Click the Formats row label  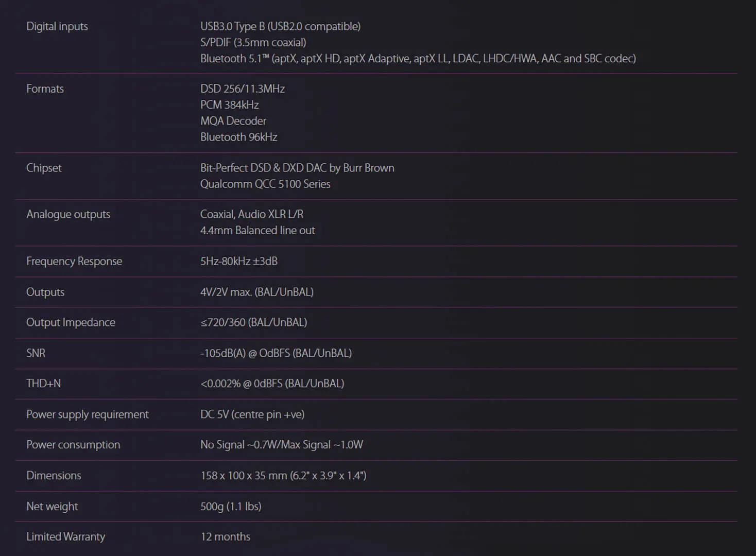[45, 89]
